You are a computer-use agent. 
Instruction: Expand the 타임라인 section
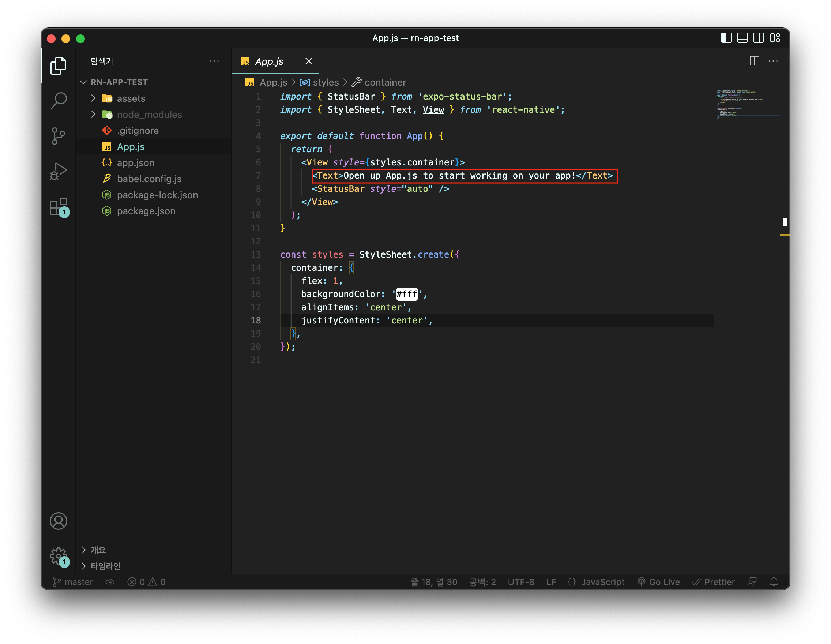pyautogui.click(x=105, y=566)
